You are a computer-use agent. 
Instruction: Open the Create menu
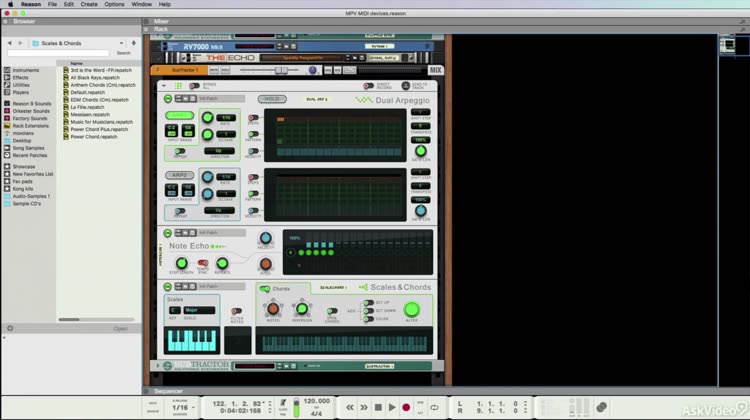pyautogui.click(x=89, y=4)
